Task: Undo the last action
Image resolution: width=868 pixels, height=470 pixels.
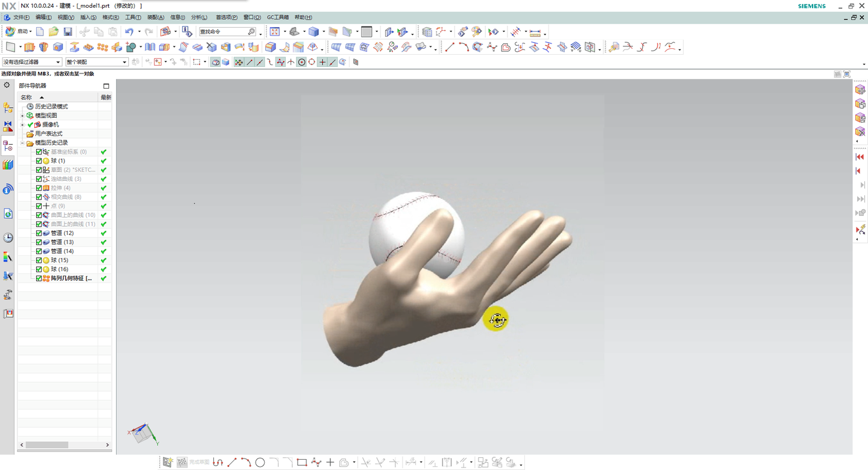Action: (129, 32)
